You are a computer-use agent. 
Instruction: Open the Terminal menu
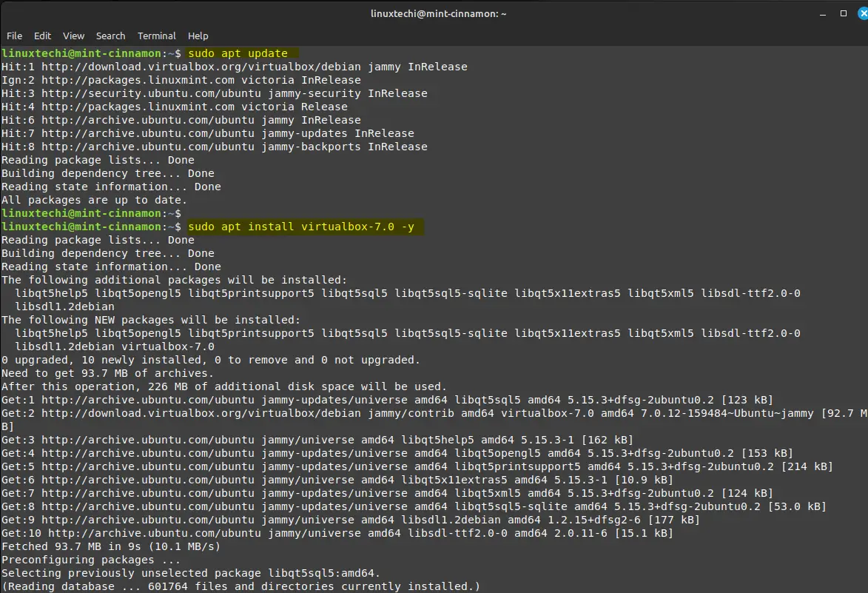(x=157, y=36)
